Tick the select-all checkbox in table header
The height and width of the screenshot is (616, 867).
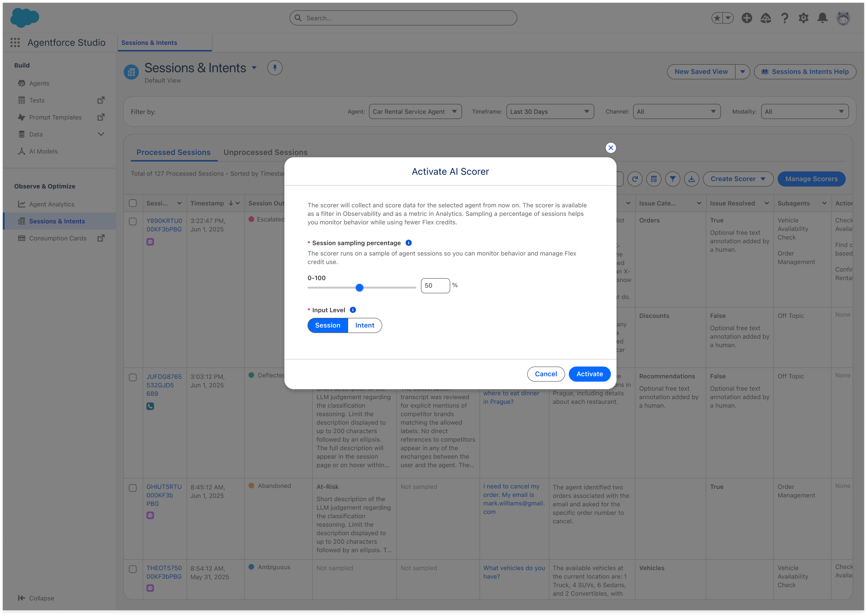133,203
